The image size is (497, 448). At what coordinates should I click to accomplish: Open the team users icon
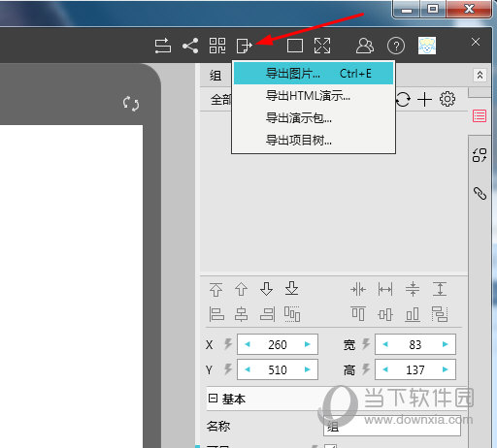(365, 46)
